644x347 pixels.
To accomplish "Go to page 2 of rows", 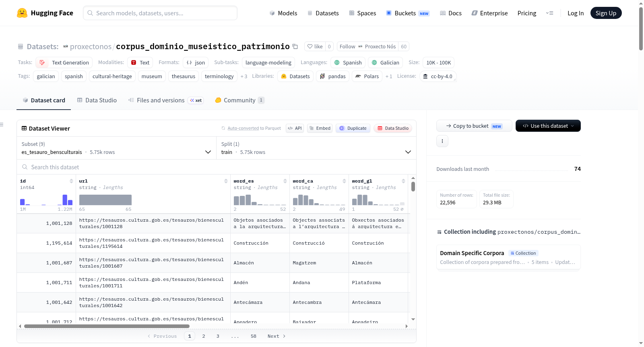I will 204,336.
